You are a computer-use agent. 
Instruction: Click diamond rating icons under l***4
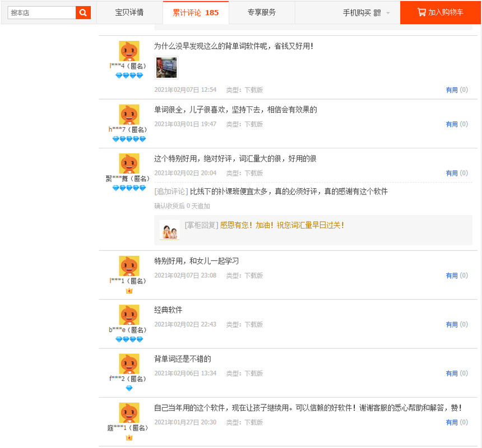point(129,75)
